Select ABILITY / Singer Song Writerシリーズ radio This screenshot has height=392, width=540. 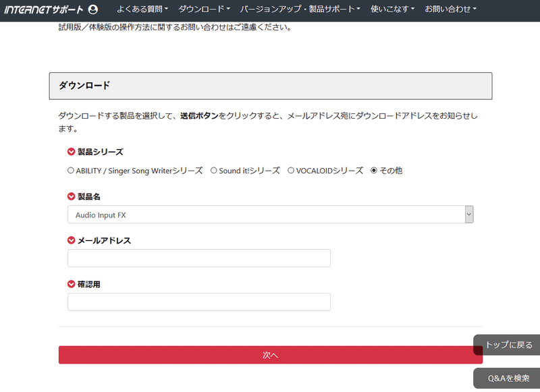click(x=71, y=170)
